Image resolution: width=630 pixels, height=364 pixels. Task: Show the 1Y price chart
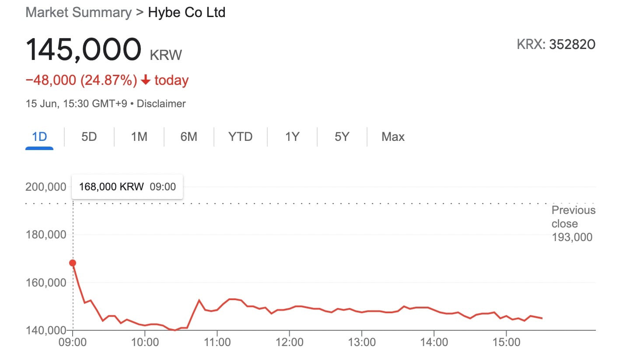(292, 137)
